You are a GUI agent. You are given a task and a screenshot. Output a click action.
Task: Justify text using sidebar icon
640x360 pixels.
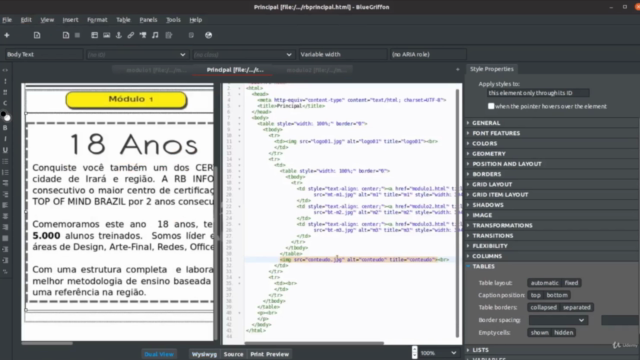tap(5, 238)
